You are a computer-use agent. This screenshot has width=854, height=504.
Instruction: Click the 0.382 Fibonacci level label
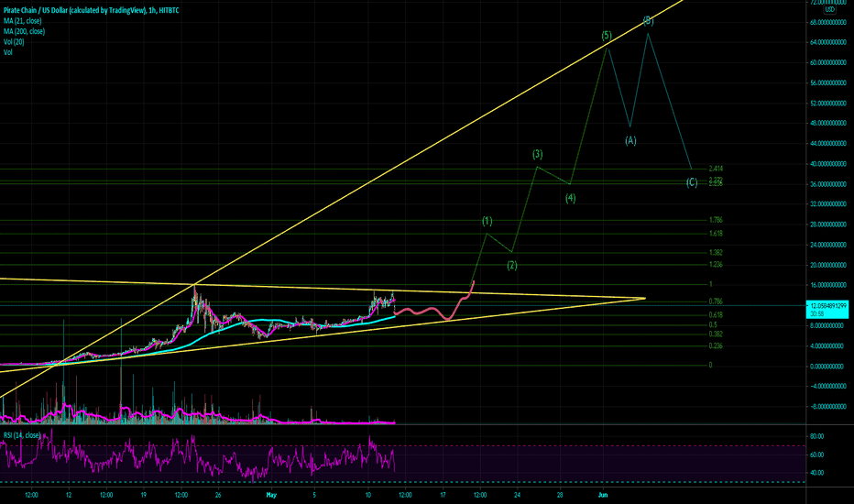pyautogui.click(x=716, y=334)
